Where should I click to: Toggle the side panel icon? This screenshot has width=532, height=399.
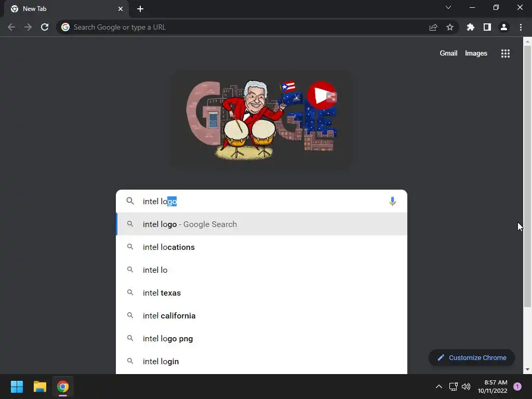(x=487, y=27)
